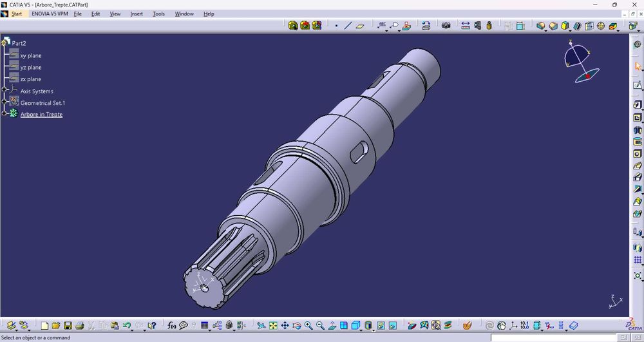This screenshot has height=342, width=644.
Task: Toggle Swap visible space icon
Action: pyautogui.click(x=393, y=326)
